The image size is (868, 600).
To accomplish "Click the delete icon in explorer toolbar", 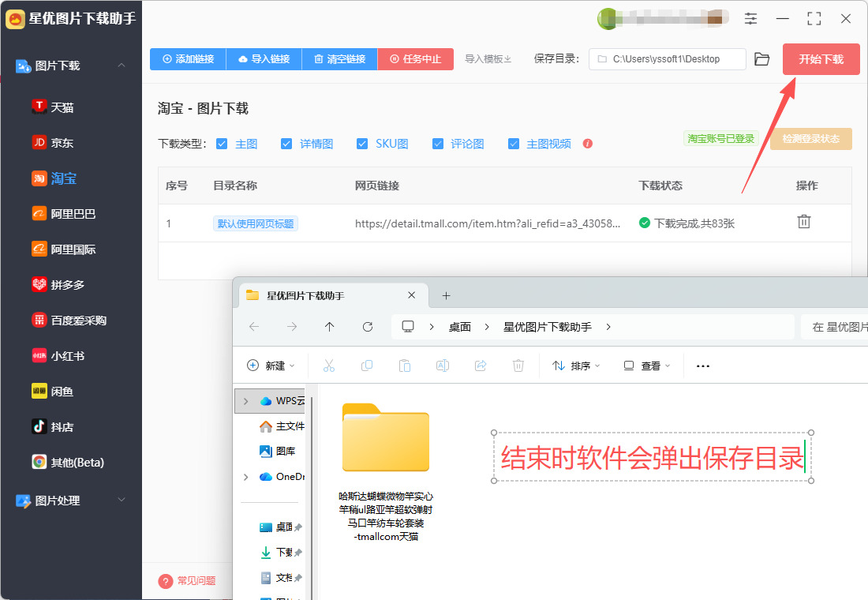I will [518, 366].
